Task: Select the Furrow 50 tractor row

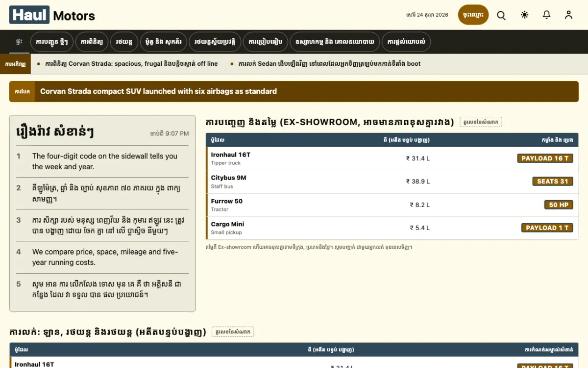Action: click(x=392, y=205)
